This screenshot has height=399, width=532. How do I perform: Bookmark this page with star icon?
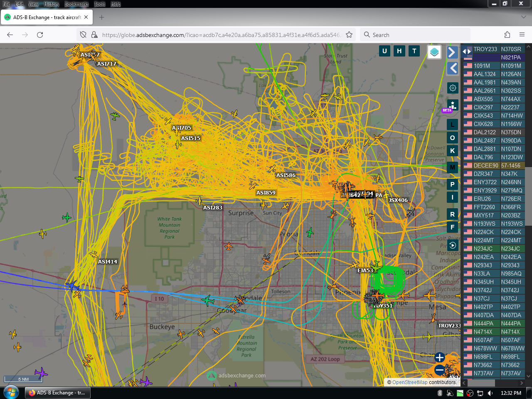pyautogui.click(x=349, y=35)
